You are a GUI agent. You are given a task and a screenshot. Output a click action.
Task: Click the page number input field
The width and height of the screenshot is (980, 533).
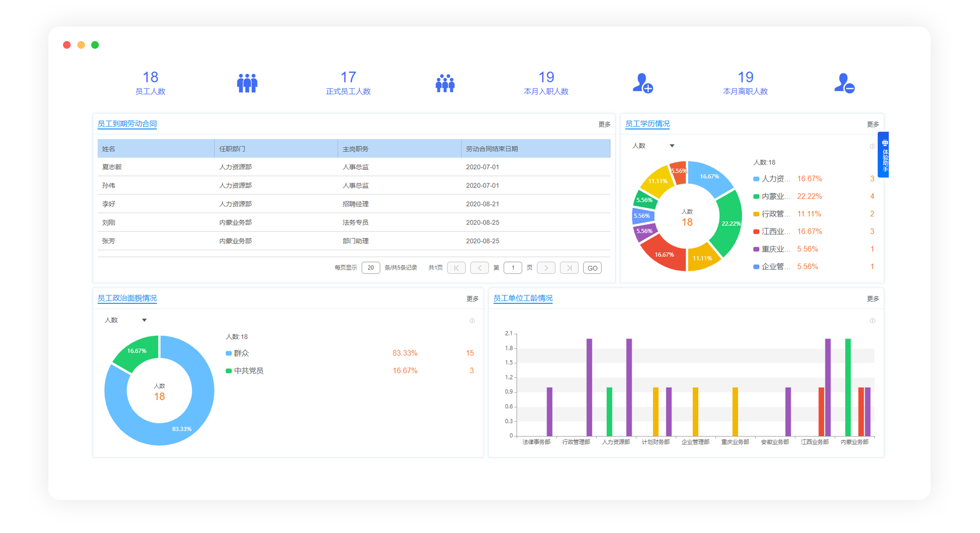(x=512, y=268)
